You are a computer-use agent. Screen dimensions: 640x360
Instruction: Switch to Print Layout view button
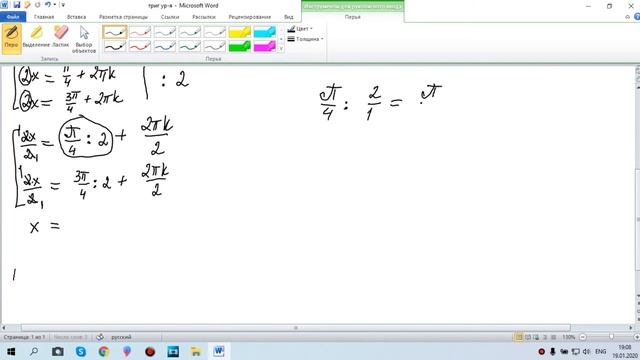tap(519, 337)
